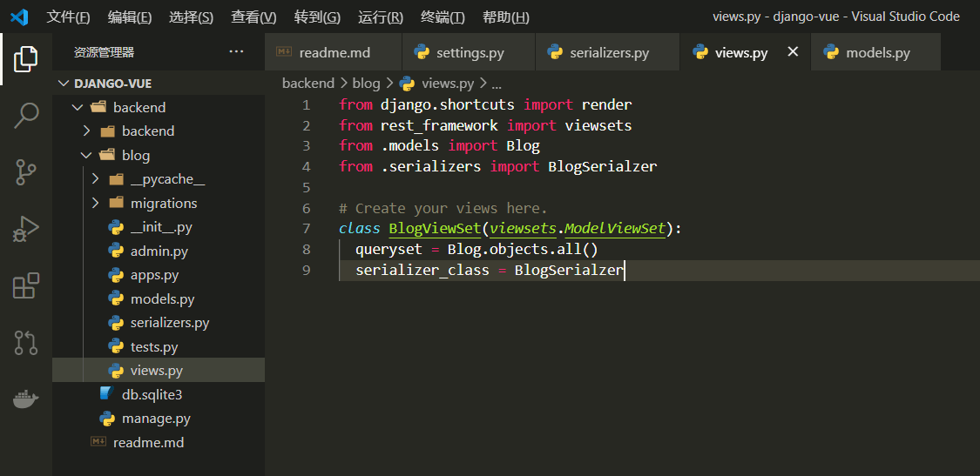The height and width of the screenshot is (476, 980).
Task: Expand the migrations folder
Action: point(95,203)
